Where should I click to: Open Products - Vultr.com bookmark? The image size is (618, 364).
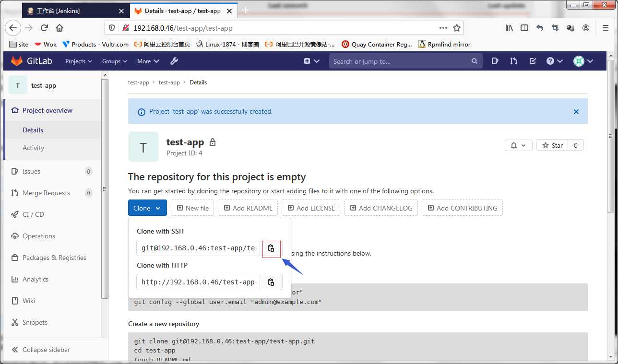95,44
